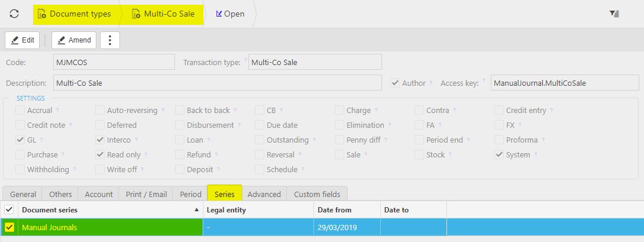644x242 pixels.
Task: Click the Open status breadcrumb
Action: tap(230, 14)
